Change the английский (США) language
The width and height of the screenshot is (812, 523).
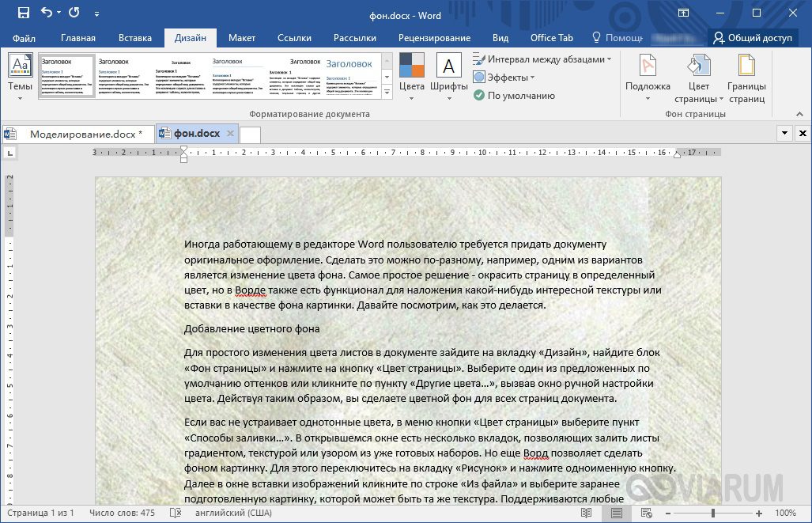[x=233, y=513]
